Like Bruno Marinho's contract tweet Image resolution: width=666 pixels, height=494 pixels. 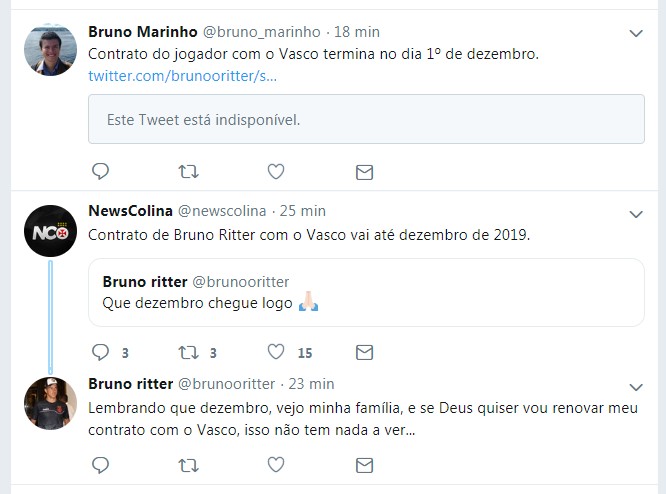tap(276, 172)
